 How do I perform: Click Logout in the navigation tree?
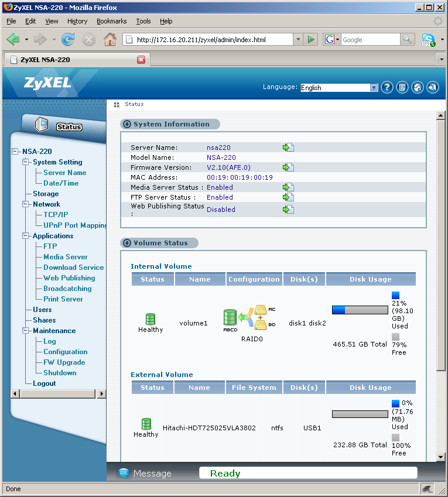[x=45, y=383]
